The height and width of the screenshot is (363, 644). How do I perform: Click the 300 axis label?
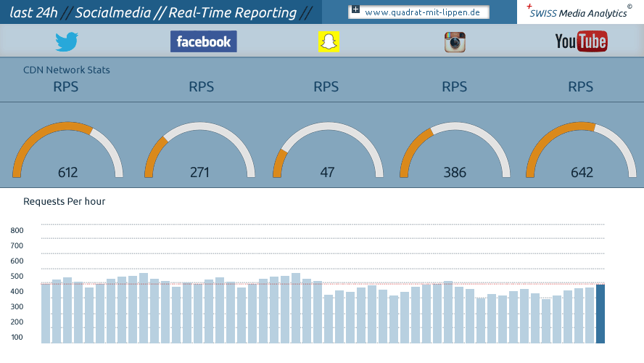pyautogui.click(x=17, y=306)
